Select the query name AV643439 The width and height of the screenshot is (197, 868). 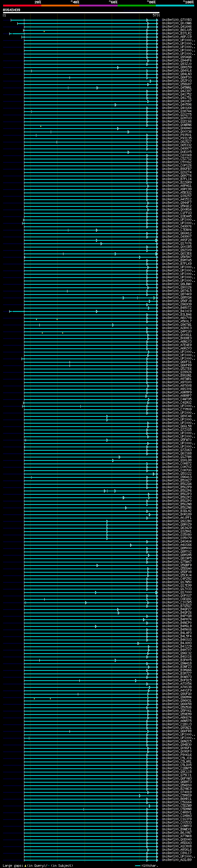[11, 10]
